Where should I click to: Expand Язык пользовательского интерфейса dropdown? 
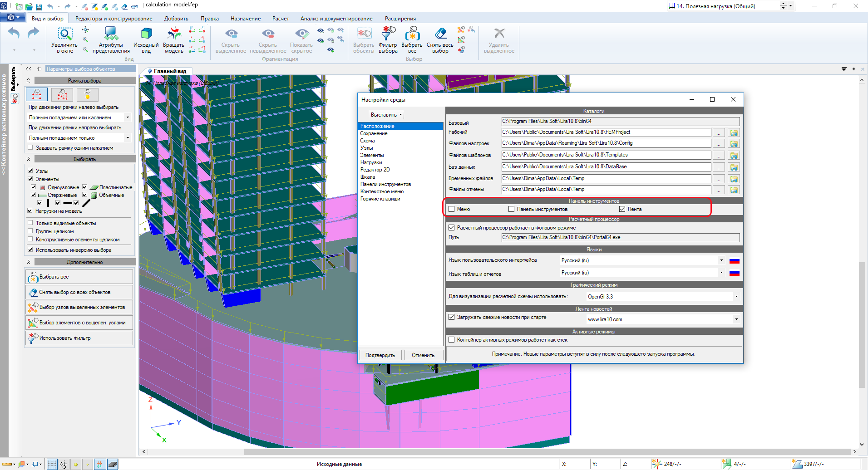(x=721, y=260)
